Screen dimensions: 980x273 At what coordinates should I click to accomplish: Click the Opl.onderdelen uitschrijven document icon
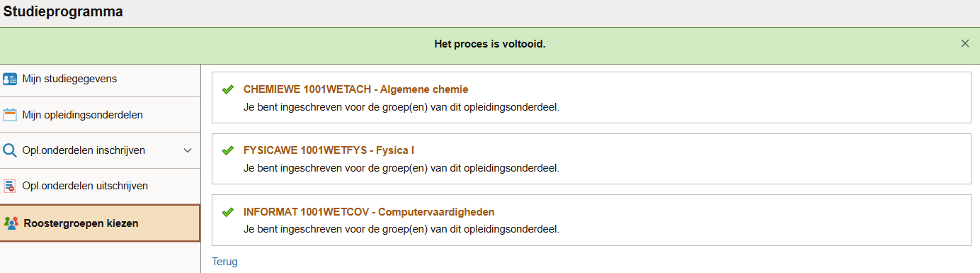(10, 186)
